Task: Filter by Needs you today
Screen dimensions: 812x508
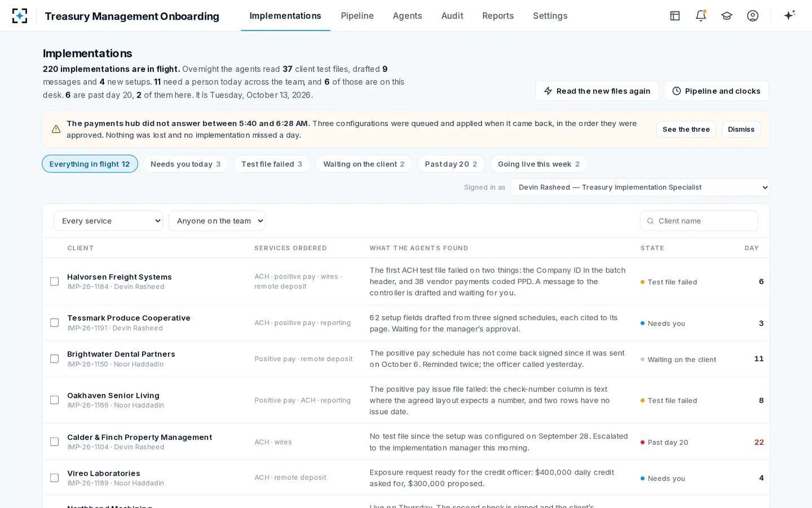Action: [186, 164]
